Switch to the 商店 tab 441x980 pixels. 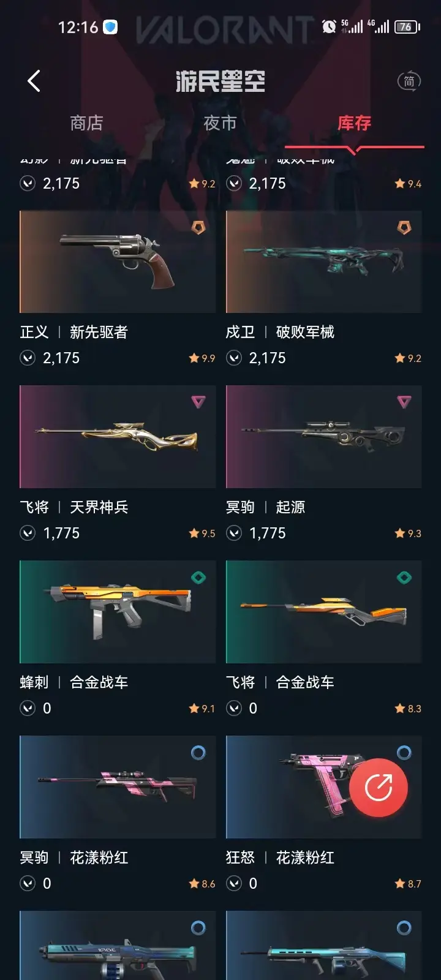point(86,123)
